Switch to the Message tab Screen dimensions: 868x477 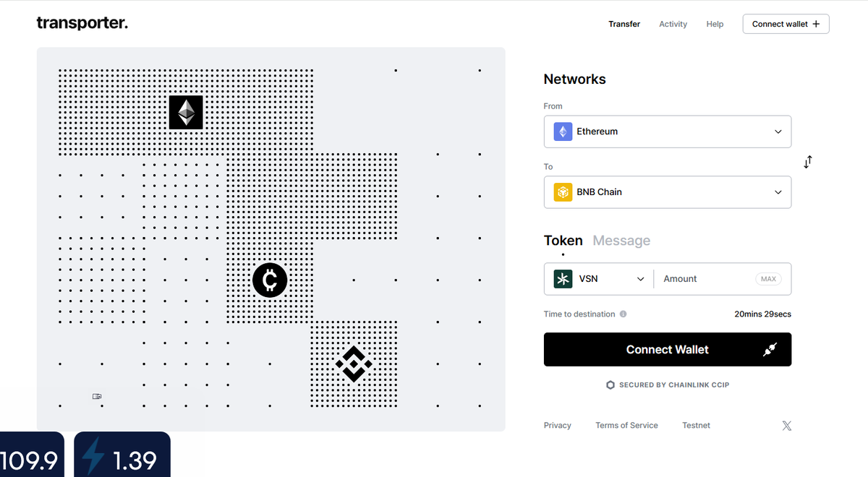(x=621, y=241)
